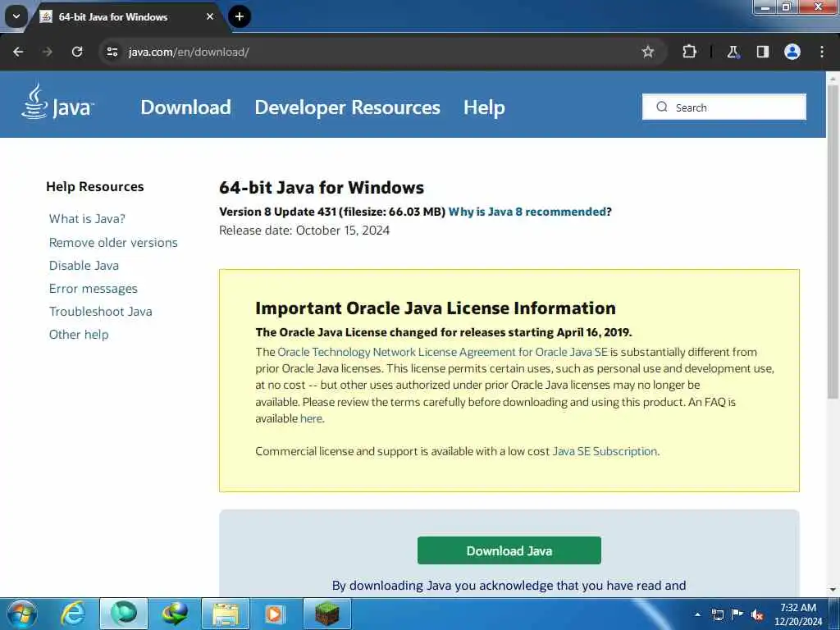Close the 64-bit Java for Windows tab
The image size is (840, 630).
pyautogui.click(x=210, y=16)
